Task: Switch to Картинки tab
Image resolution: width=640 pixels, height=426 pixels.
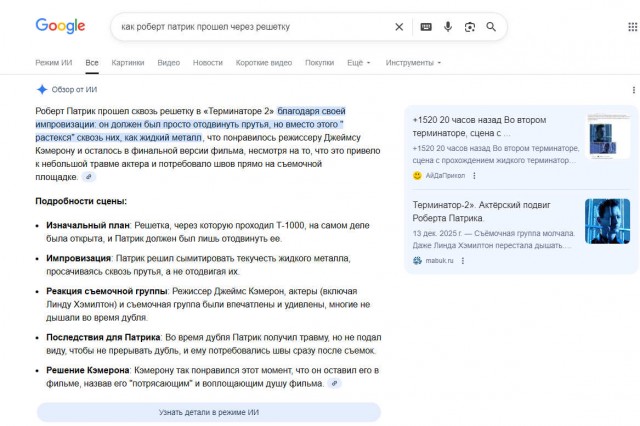Action: [x=128, y=63]
